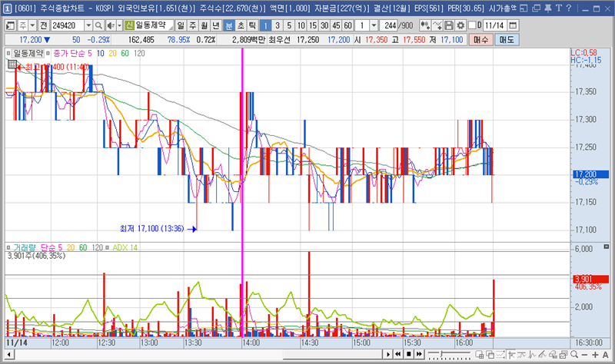The height and width of the screenshot is (364, 615).
Task: Click the help question mark icon
Action: (x=567, y=8)
